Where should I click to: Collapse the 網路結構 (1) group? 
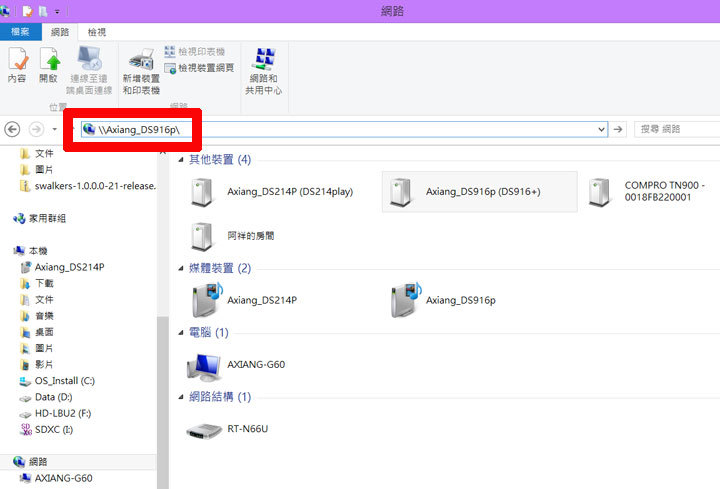click(x=181, y=397)
